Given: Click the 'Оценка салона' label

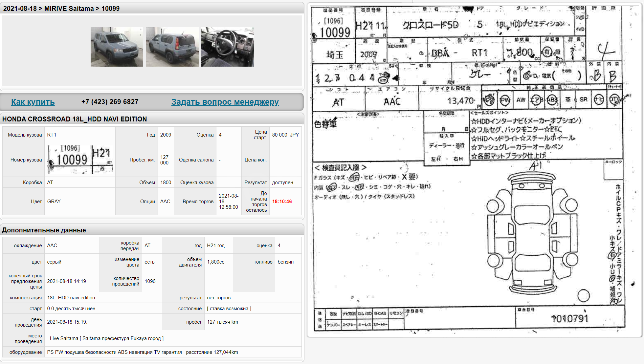Looking at the screenshot, I should (x=196, y=160).
